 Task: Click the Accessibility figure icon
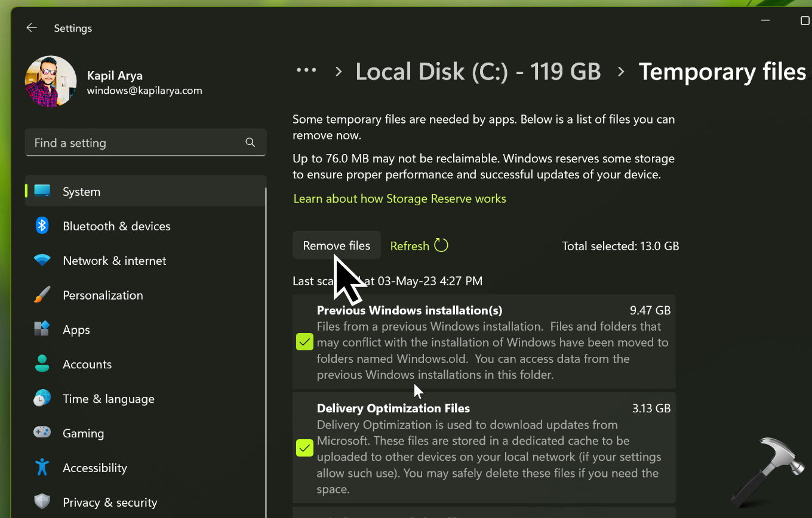tap(42, 467)
